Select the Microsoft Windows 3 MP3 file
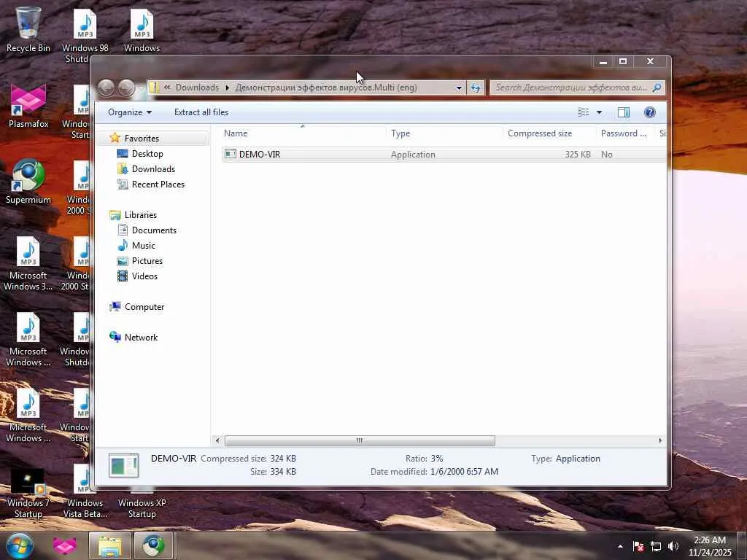 pyautogui.click(x=28, y=263)
